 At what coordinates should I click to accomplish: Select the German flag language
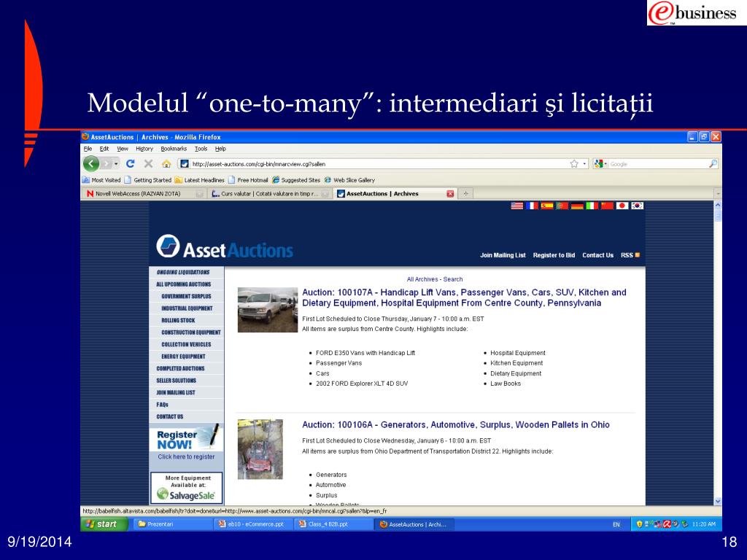[x=577, y=206]
